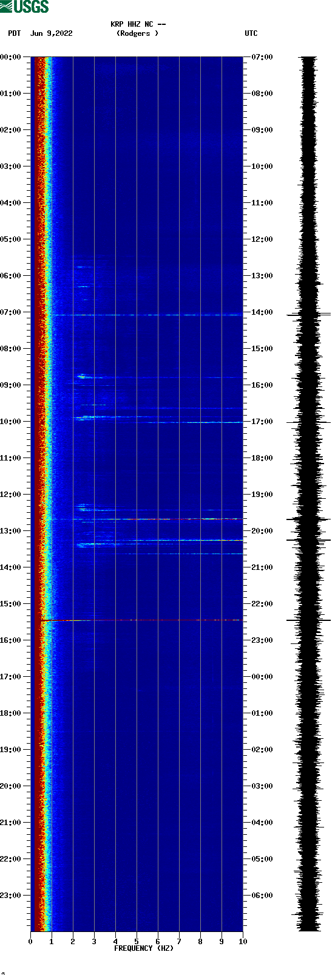
Task: Click the 08:00 UTC label on right axis
Action: 262,94
